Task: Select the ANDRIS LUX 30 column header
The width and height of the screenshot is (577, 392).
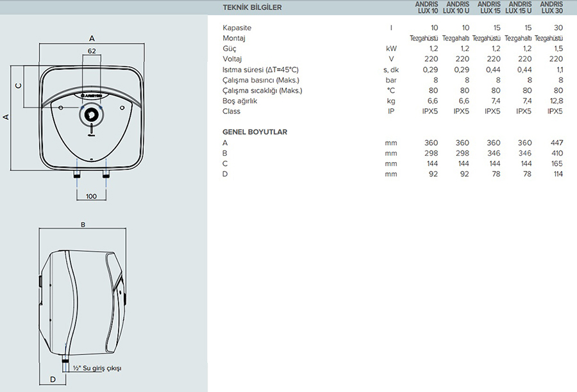Action: pos(551,7)
